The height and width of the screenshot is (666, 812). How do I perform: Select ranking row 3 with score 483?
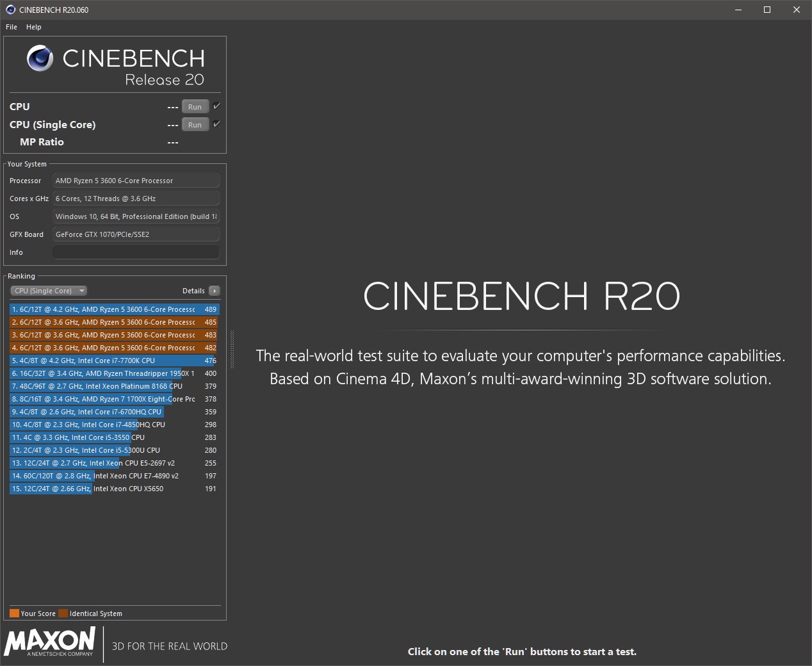pyautogui.click(x=115, y=335)
